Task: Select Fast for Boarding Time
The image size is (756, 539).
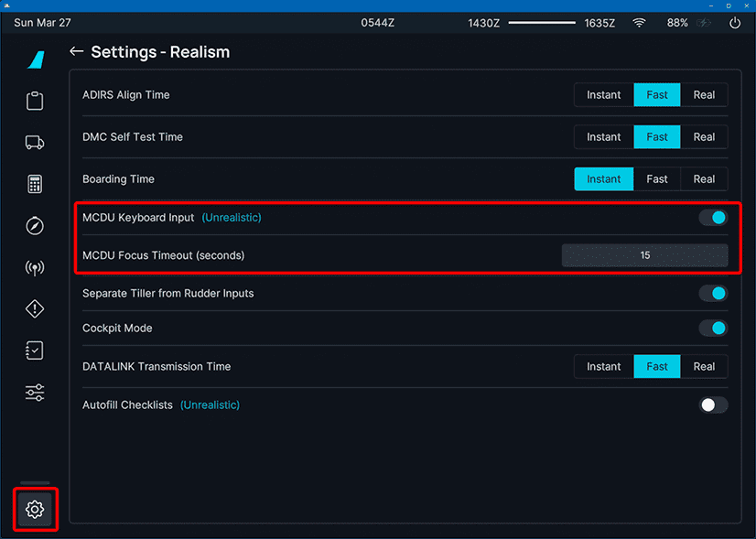Action: 657,179
